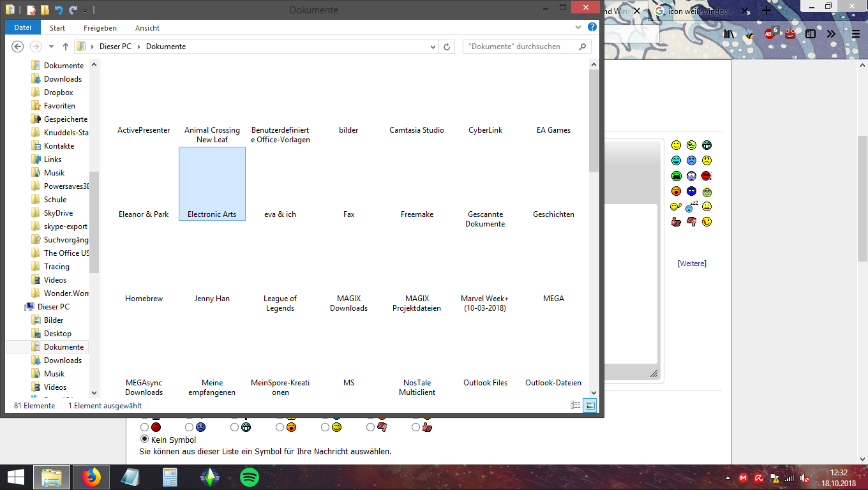Open the Datei ribbon tab

23,27
